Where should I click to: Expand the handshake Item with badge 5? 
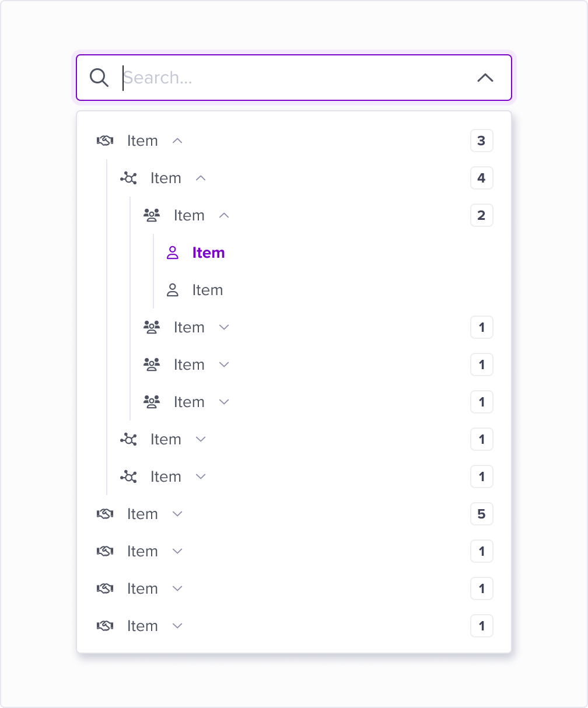coord(178,514)
